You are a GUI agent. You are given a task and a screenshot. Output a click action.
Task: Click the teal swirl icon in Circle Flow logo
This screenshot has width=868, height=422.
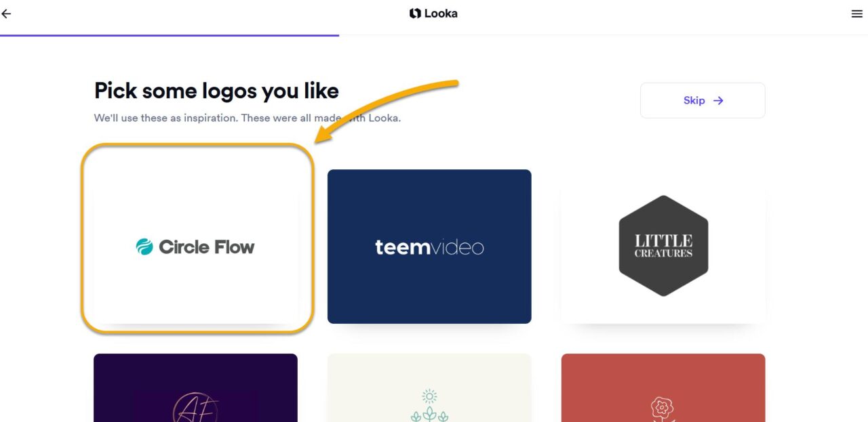point(145,247)
